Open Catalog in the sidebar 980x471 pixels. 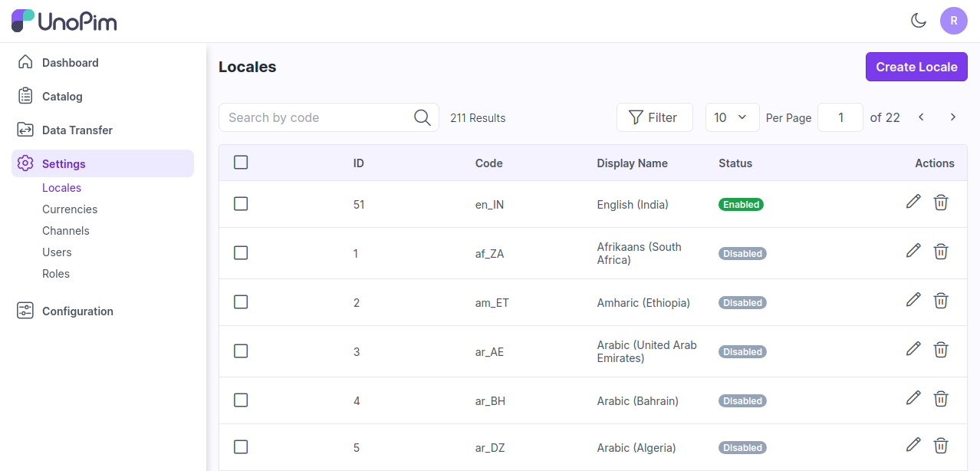62,97
